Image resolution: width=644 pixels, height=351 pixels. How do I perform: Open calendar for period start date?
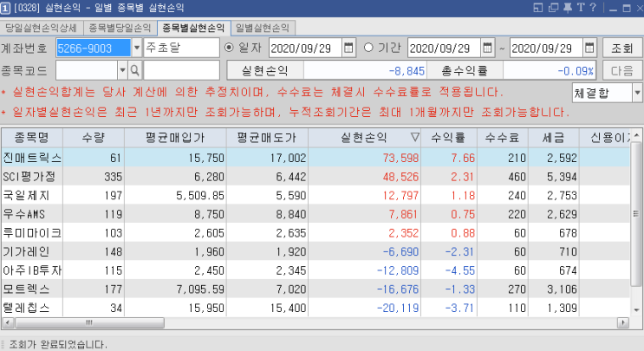(487, 48)
